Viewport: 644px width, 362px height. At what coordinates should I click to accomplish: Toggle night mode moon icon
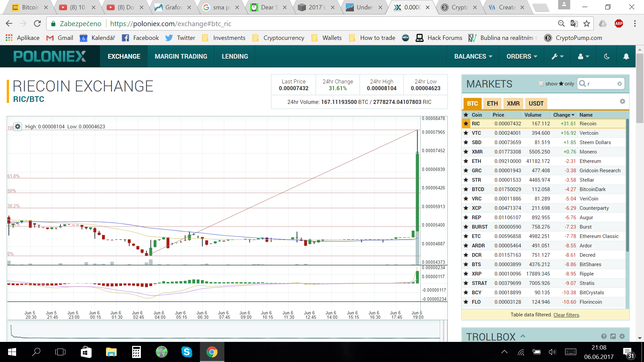[x=607, y=57]
